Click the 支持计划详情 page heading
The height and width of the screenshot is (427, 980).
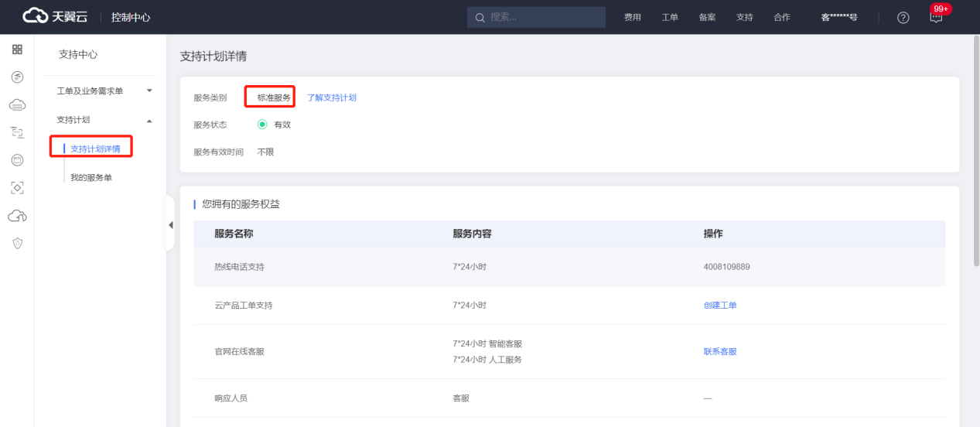coord(213,56)
